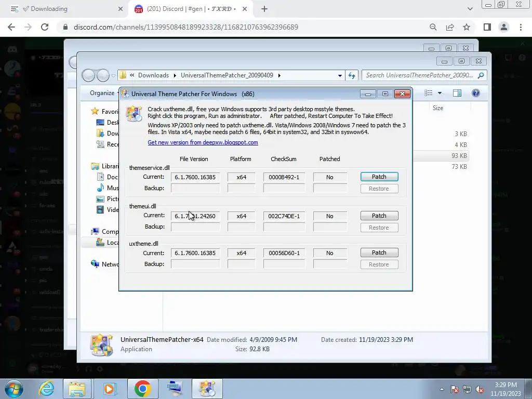Viewport: 532px width, 399px height.
Task: Select the file row showing 73 KB
Action: click(441, 167)
